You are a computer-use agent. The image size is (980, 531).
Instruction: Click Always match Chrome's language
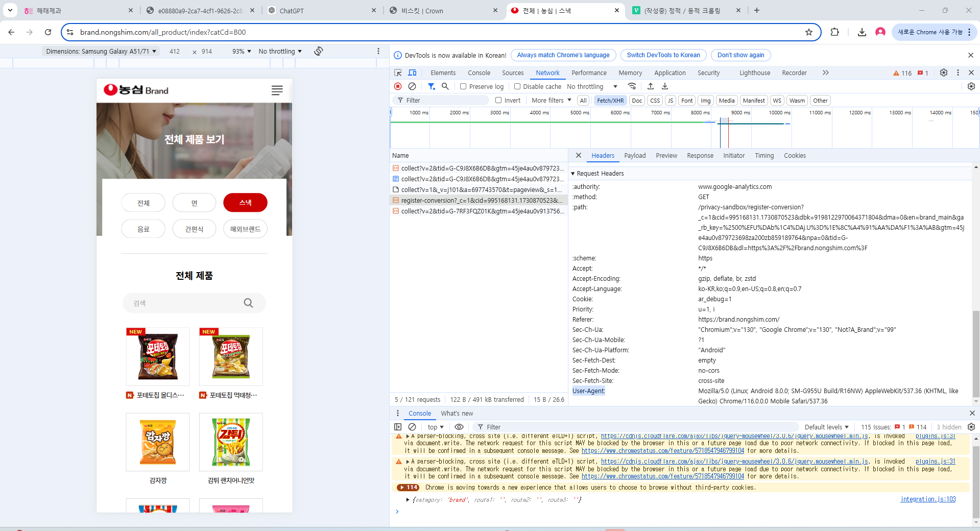[x=563, y=55]
